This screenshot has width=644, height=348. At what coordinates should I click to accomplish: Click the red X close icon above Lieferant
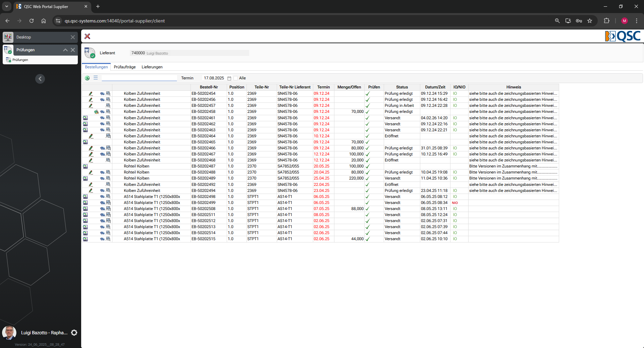(x=87, y=36)
